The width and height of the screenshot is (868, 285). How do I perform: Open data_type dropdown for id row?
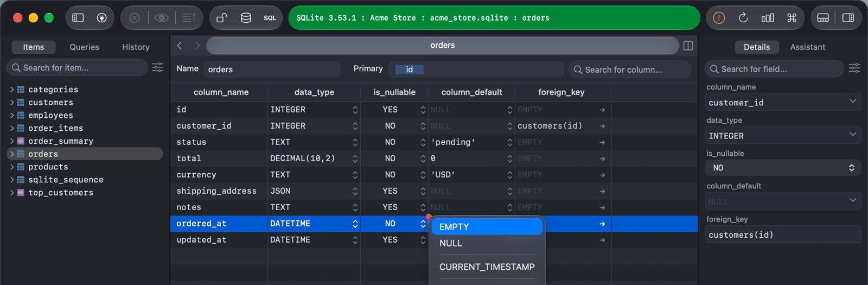[355, 110]
